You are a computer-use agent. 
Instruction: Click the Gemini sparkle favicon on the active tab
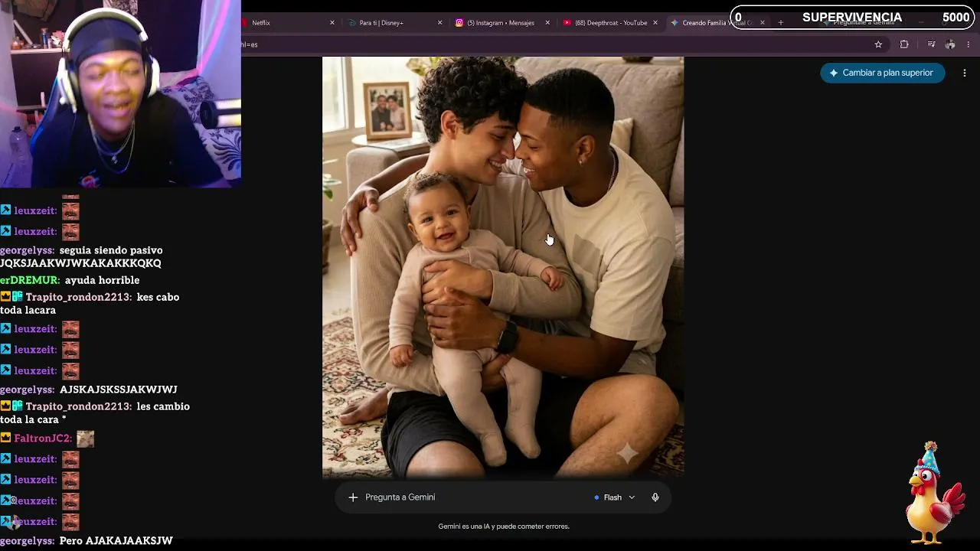coord(675,23)
